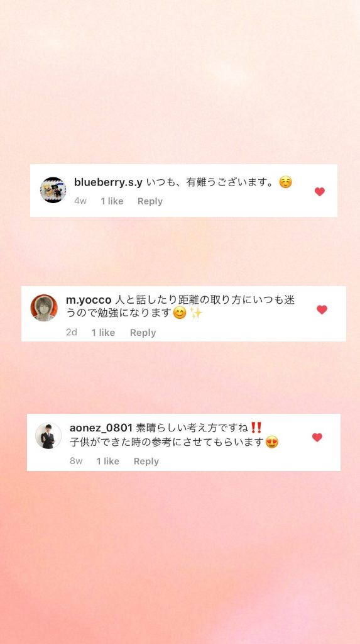Toggle the red heart on aonez_0801's comment
360x644 pixels.
317,438
